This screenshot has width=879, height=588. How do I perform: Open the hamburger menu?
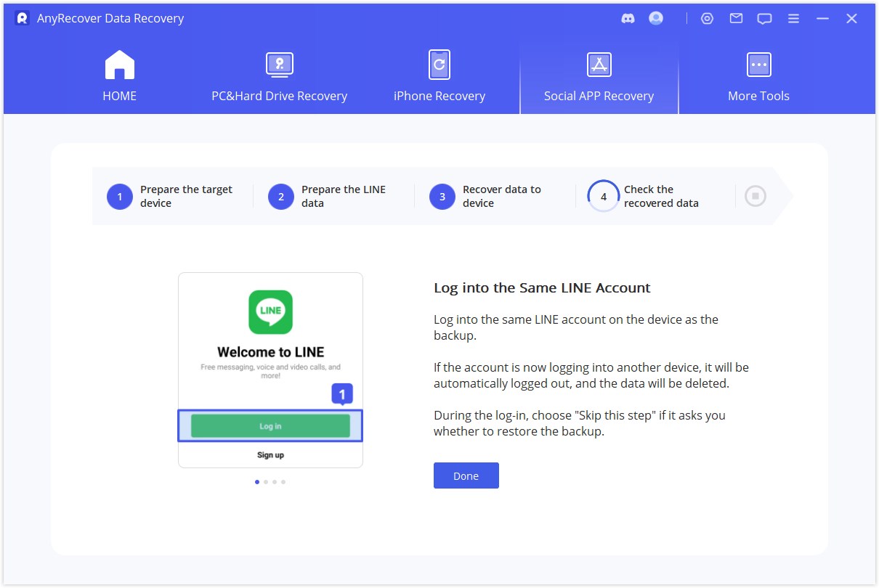coord(793,18)
